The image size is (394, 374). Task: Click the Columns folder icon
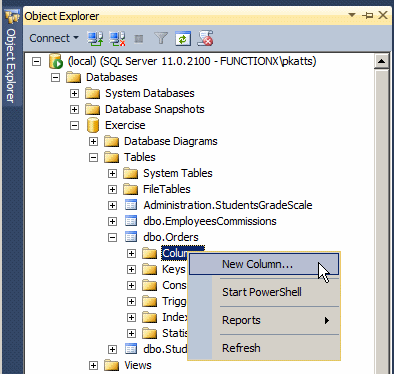tap(150, 253)
